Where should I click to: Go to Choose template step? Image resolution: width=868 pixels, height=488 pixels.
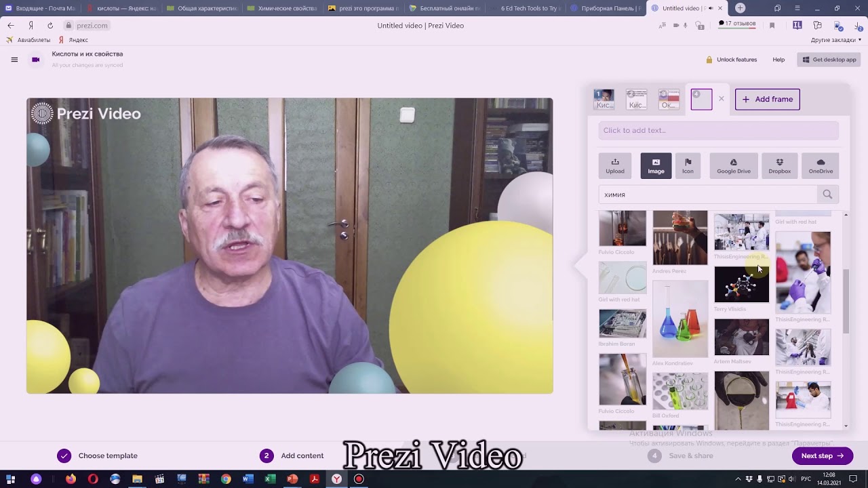(98, 455)
